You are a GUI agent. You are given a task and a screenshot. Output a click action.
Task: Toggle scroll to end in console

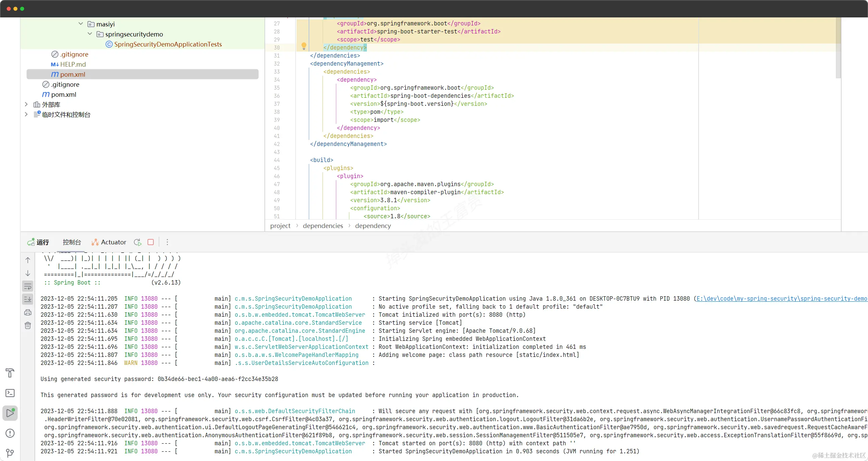tap(28, 299)
